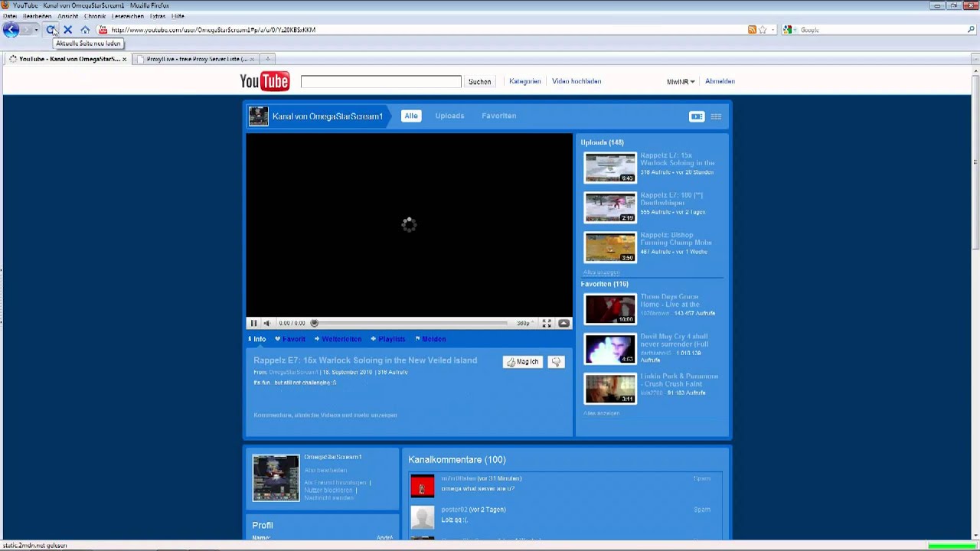
Task: Open the back/forward history dropdown arrow
Action: [x=36, y=30]
